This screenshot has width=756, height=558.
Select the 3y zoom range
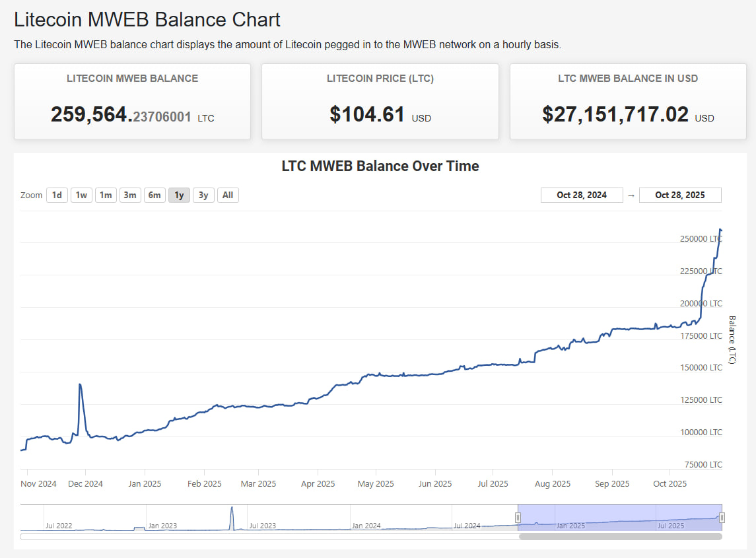(x=203, y=195)
